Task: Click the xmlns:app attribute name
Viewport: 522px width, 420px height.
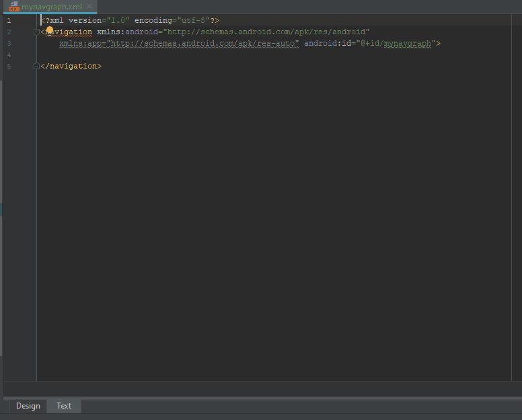Action: tap(80, 43)
